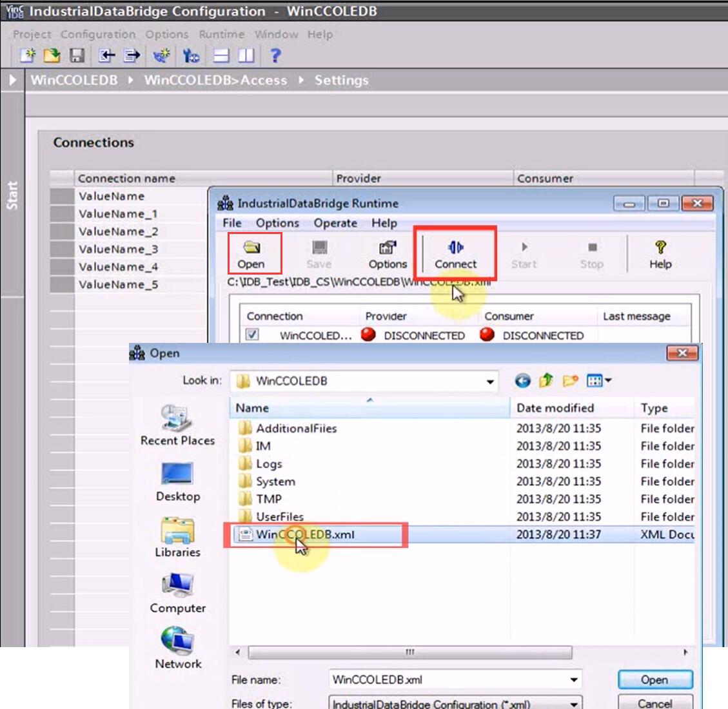
Task: Open Help menu in Runtime window
Action: tap(384, 223)
